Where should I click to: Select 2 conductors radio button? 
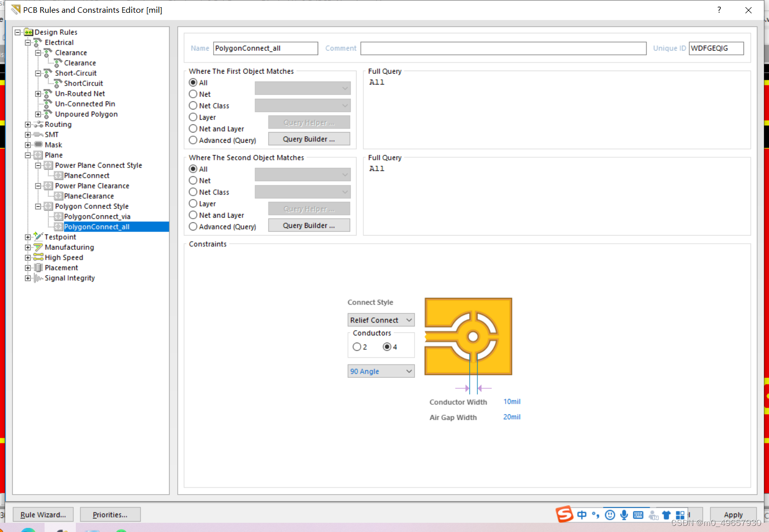click(x=357, y=347)
